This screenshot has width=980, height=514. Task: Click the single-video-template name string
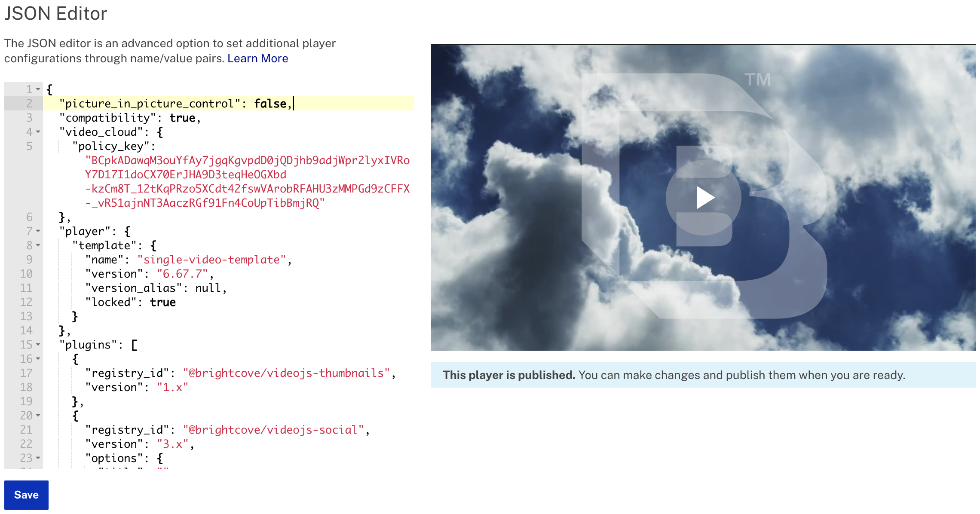click(211, 260)
